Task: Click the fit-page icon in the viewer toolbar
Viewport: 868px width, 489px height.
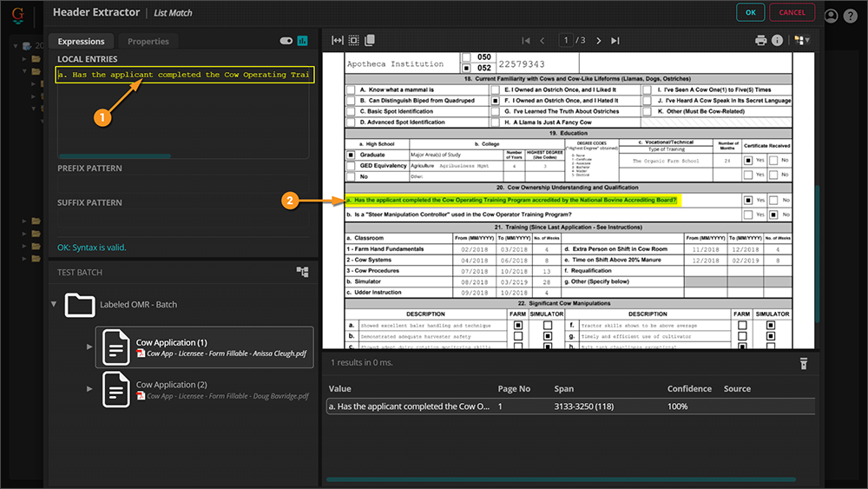Action: tap(354, 41)
